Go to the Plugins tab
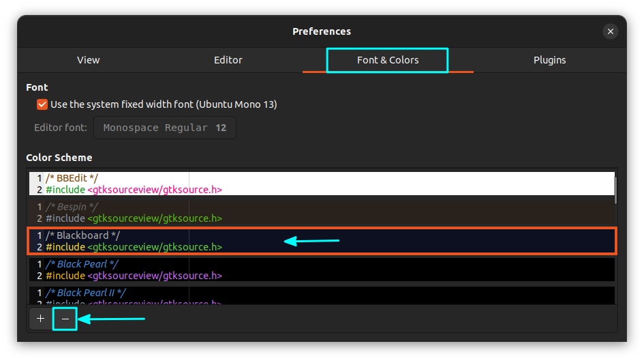Viewport: 644px width, 361px height. (549, 60)
